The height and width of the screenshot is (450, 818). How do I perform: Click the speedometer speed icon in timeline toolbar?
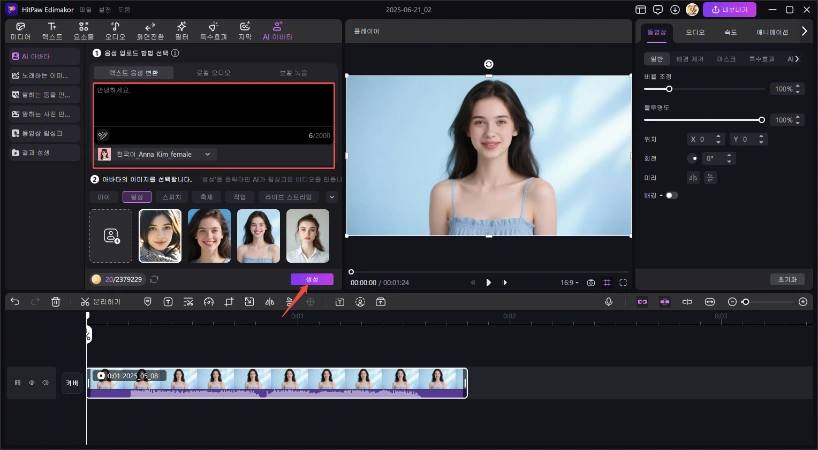coord(209,302)
